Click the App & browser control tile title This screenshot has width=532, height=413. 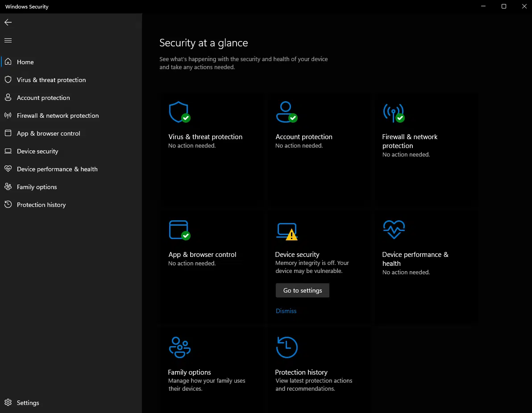coord(202,254)
